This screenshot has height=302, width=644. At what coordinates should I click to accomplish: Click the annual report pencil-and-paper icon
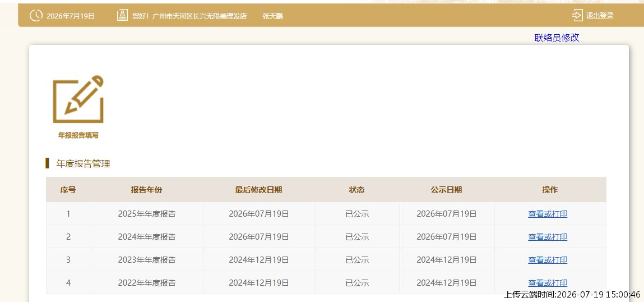[78, 99]
